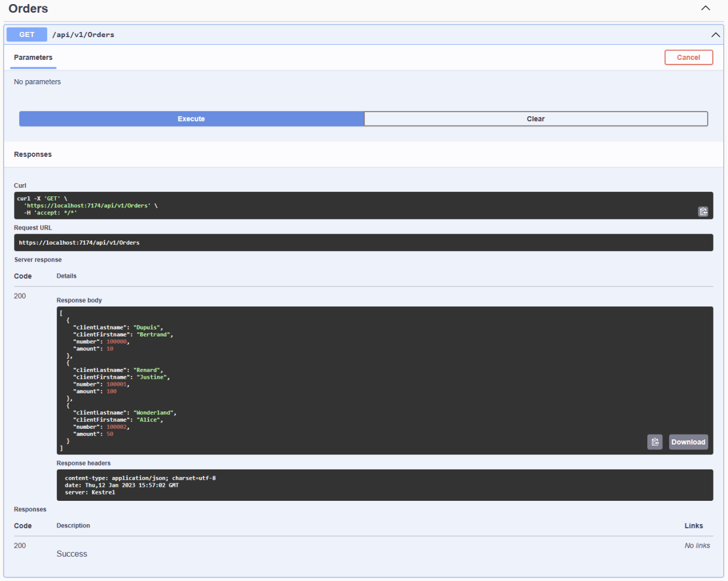This screenshot has width=728, height=581.
Task: Click the Dupuis lastname value
Action: [148, 328]
